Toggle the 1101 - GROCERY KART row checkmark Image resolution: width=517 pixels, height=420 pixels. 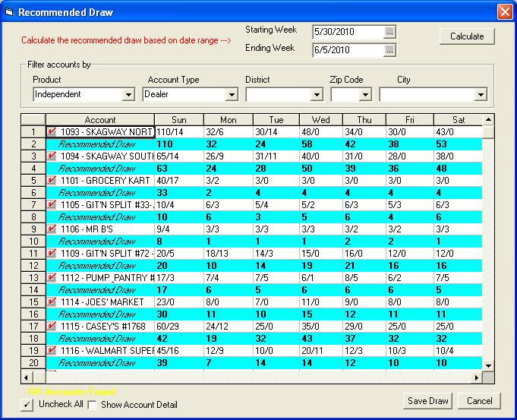(x=52, y=180)
